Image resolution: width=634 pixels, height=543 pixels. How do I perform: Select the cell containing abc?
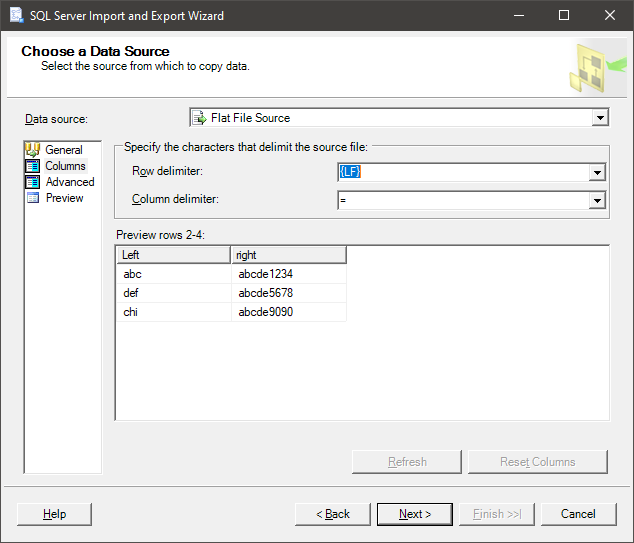[x=174, y=274]
